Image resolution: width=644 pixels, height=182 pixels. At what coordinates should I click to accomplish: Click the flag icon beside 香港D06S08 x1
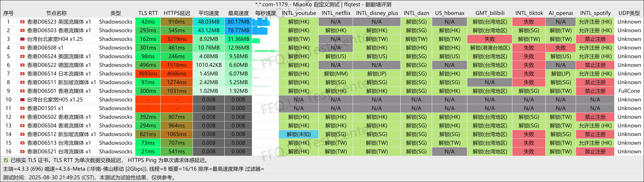22,48
